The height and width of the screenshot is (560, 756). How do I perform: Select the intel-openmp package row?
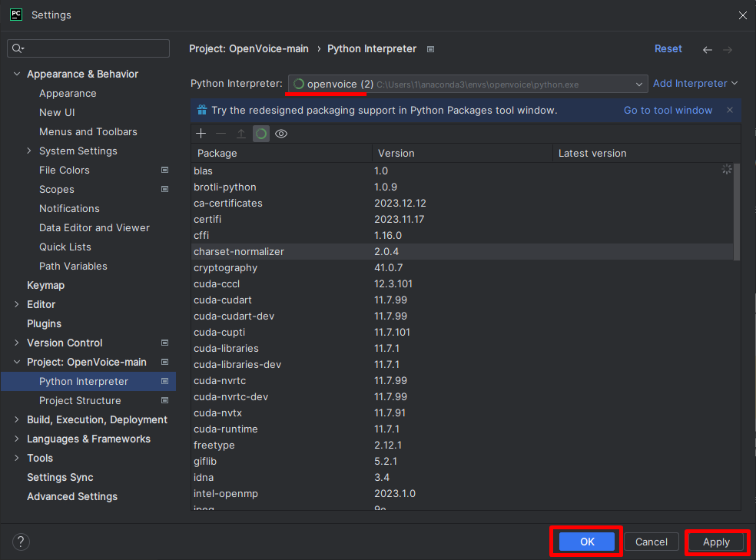(x=463, y=493)
